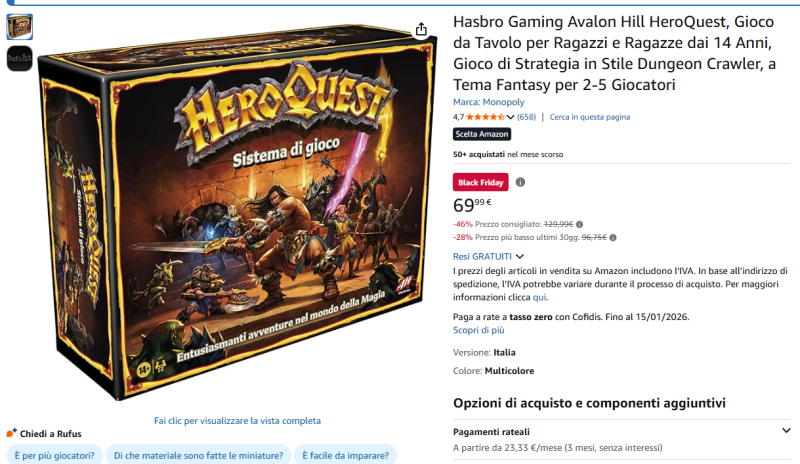Click the Rufus icon by Chiedi a Rufus

(x=11, y=433)
